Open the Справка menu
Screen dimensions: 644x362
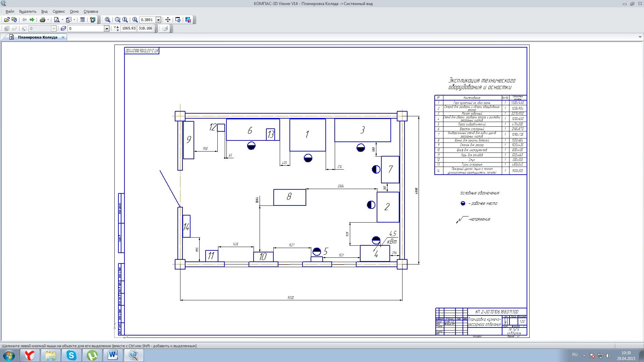pyautogui.click(x=91, y=11)
